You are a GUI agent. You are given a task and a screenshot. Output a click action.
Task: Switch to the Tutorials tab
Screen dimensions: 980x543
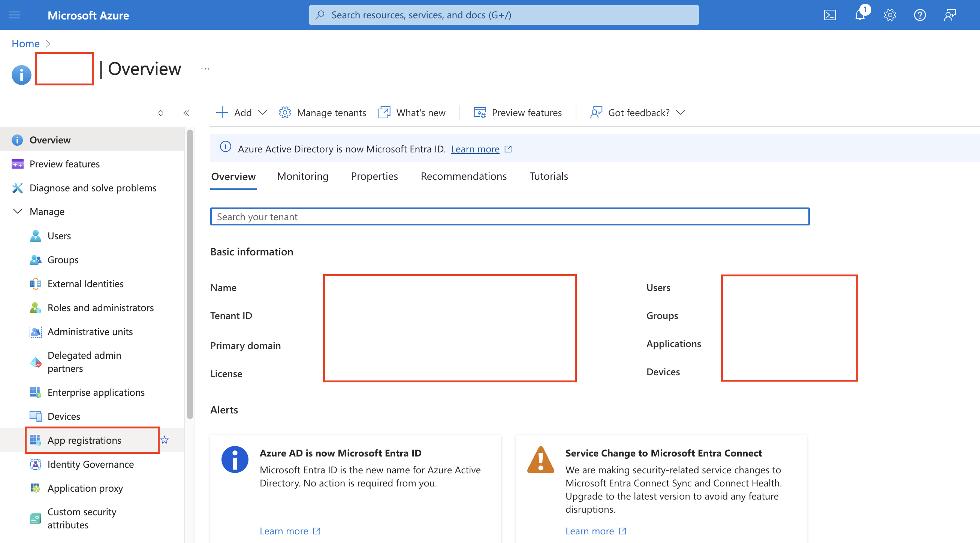[549, 176]
